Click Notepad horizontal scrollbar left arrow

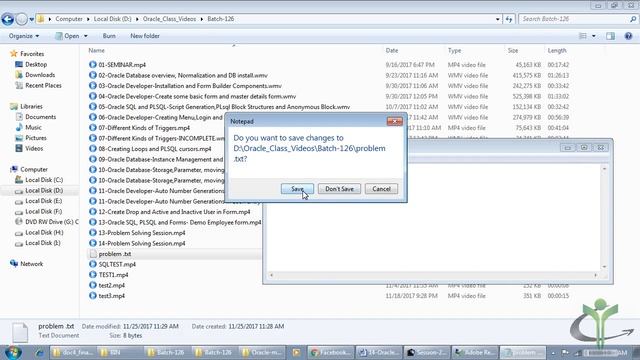(x=271, y=276)
